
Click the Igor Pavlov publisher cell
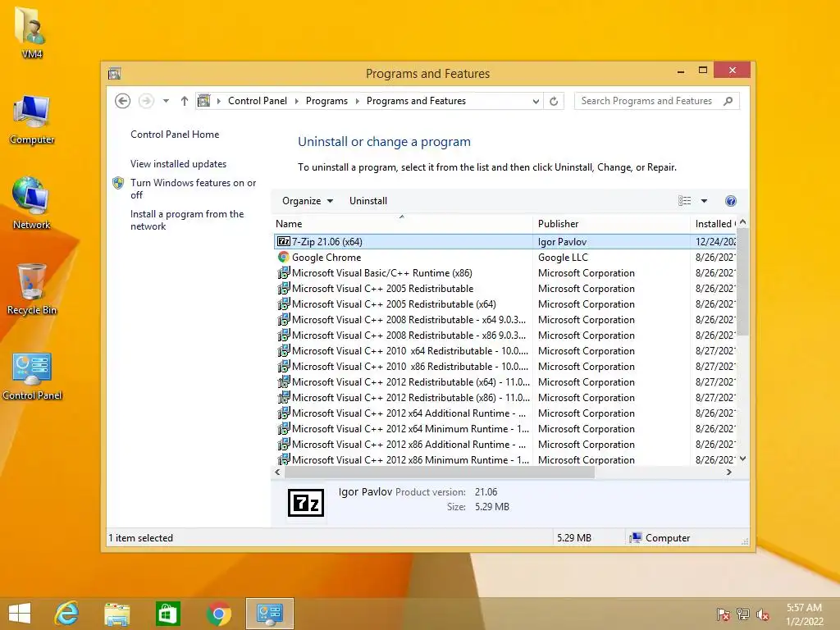(x=562, y=242)
